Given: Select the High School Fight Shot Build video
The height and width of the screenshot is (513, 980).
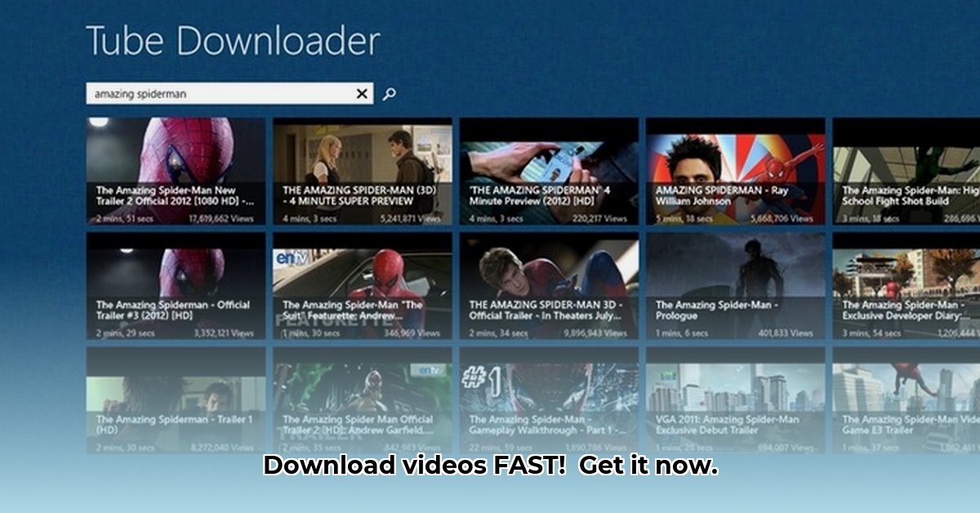Looking at the screenshot, I should 906,171.
